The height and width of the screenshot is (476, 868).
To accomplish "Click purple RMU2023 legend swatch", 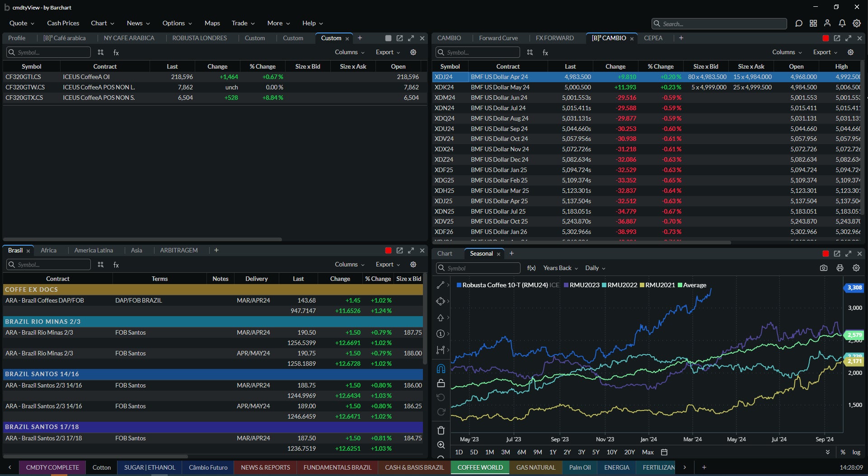I will pyautogui.click(x=566, y=285).
